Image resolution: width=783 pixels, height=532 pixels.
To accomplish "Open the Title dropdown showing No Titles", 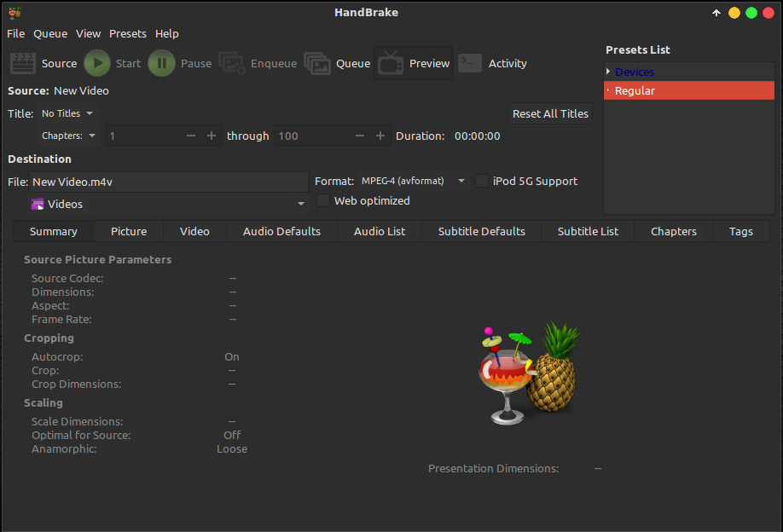I will click(x=67, y=113).
